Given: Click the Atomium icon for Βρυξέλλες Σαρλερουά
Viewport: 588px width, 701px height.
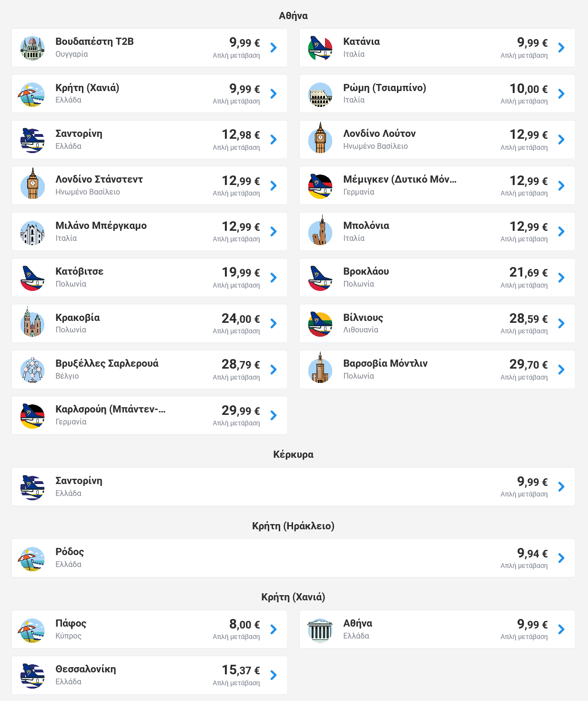Looking at the screenshot, I should tap(32, 370).
